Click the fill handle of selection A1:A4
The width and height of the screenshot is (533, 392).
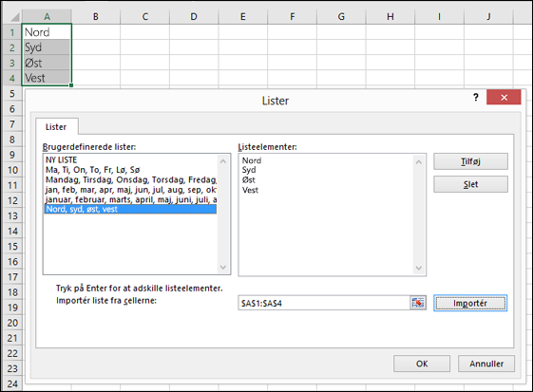pyautogui.click(x=71, y=85)
